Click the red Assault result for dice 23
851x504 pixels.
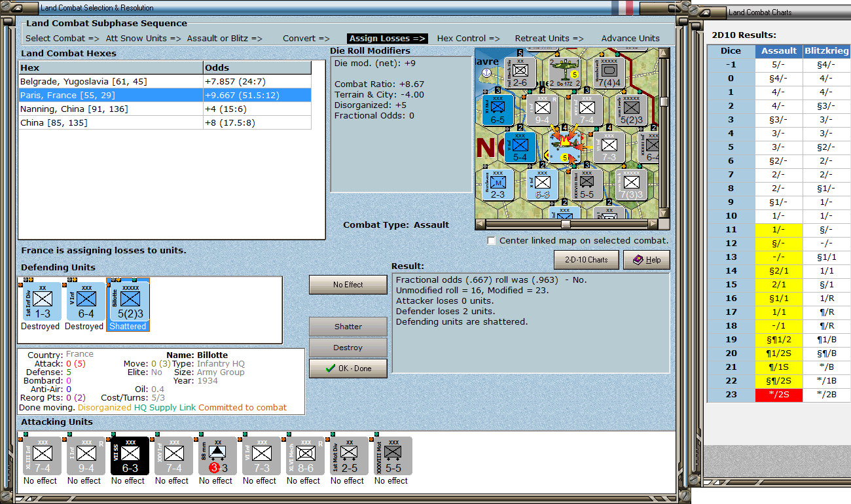tap(779, 395)
